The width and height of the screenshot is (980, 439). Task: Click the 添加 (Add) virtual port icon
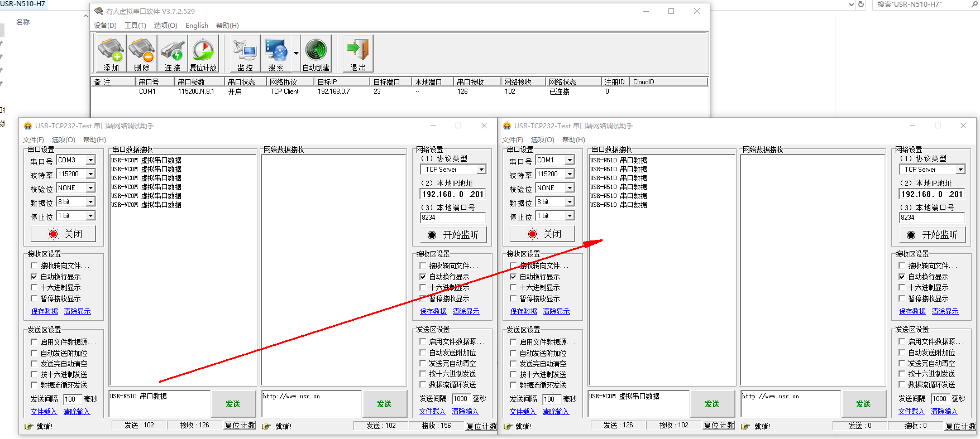click(111, 54)
